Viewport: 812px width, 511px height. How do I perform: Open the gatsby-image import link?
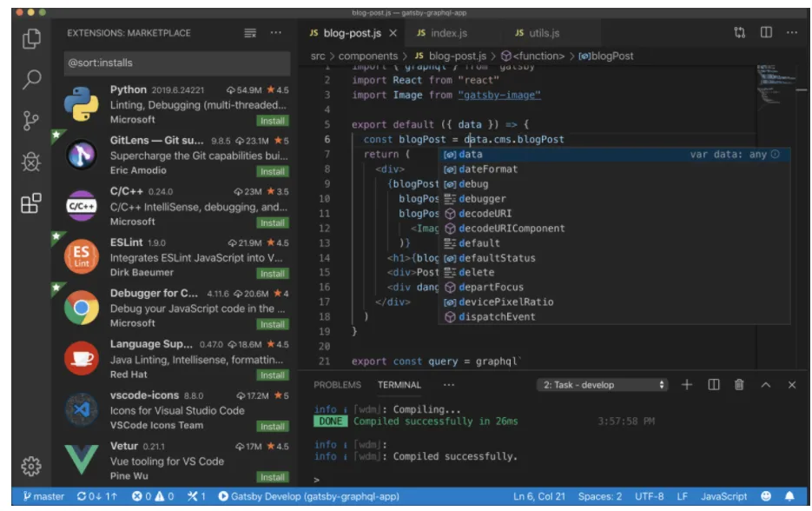coord(499,95)
